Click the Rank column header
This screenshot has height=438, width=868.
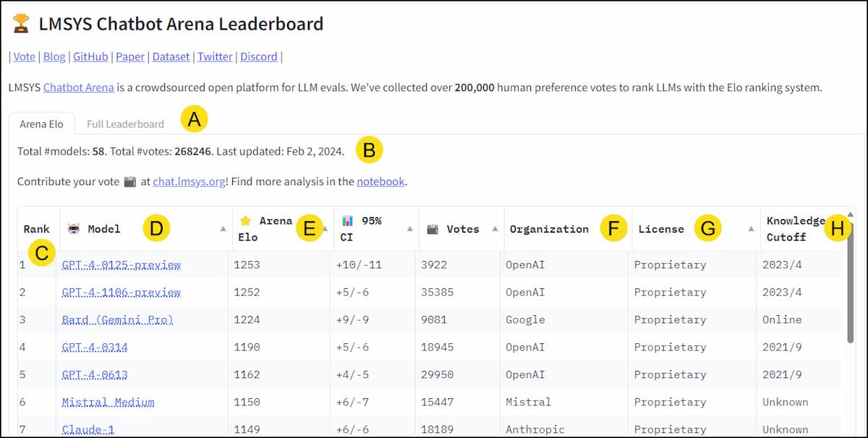tap(37, 229)
